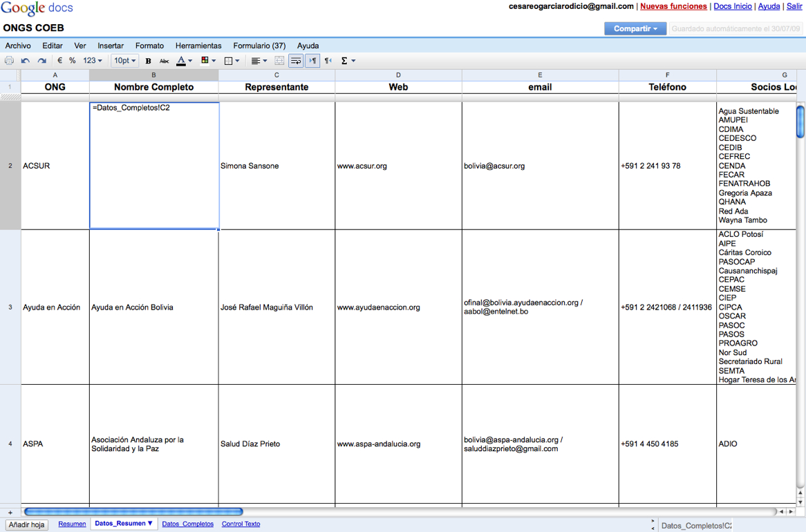806x532 pixels.
Task: Click the Print icon in toolbar
Action: 9,61
